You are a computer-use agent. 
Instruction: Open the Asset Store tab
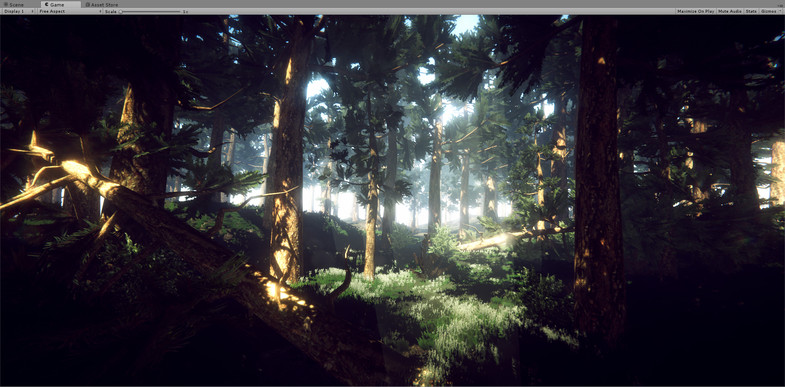(102, 5)
